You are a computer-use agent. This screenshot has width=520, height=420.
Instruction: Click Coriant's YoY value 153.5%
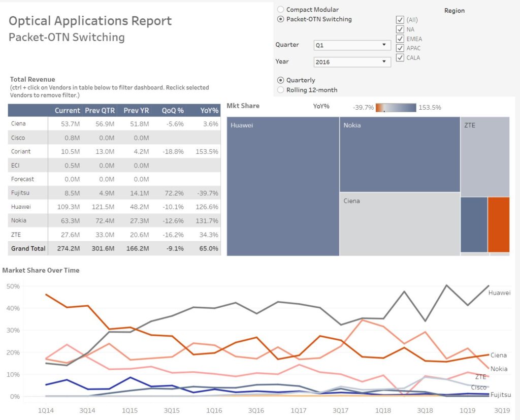click(x=207, y=152)
